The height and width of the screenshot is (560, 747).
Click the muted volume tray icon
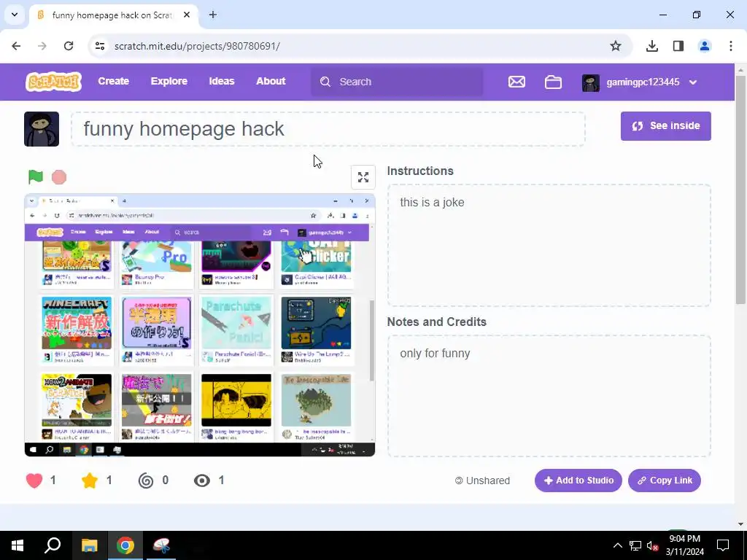[x=653, y=545]
